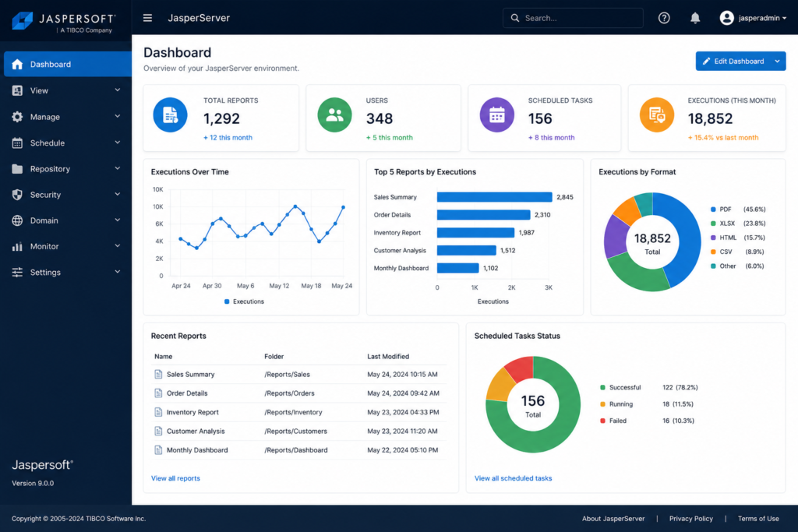
Task: Click the View sidebar icon
Action: tap(17, 90)
